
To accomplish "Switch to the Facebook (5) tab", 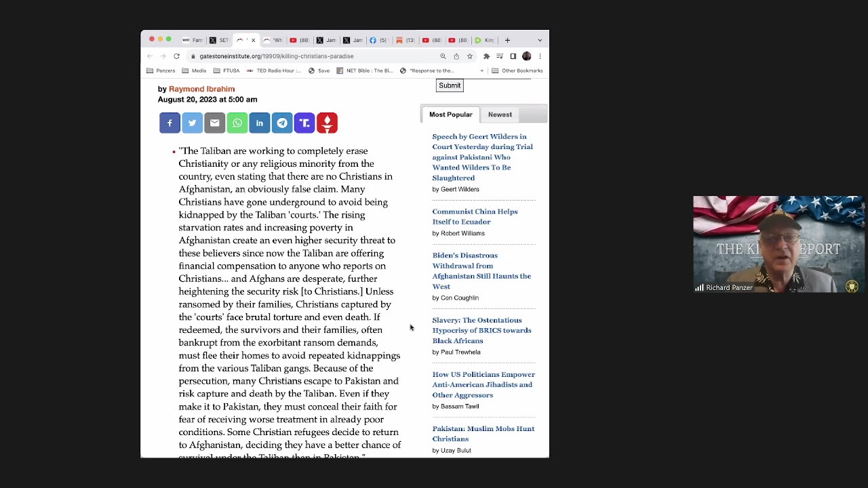I will [378, 40].
